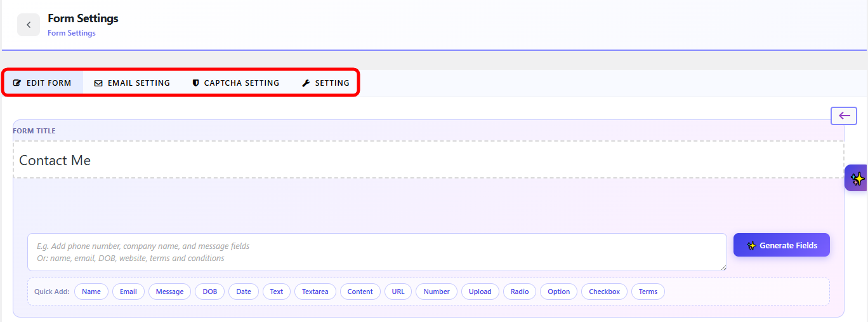Image resolution: width=868 pixels, height=322 pixels.
Task: Go to the Setting tab
Action: [325, 83]
